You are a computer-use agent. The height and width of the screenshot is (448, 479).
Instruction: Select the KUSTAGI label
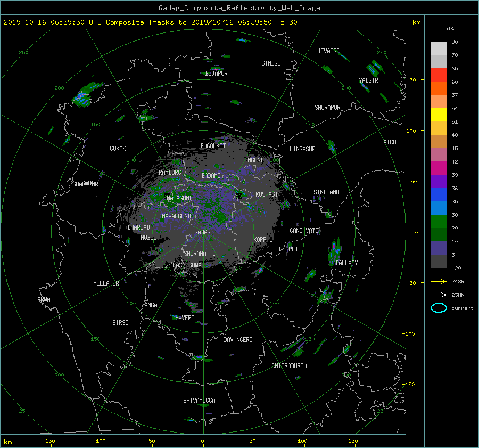click(267, 194)
